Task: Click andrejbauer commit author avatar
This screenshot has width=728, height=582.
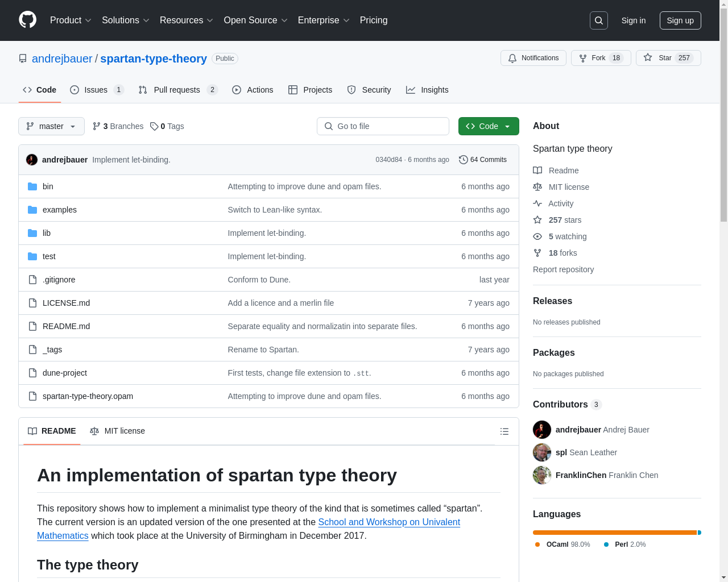Action: point(32,160)
